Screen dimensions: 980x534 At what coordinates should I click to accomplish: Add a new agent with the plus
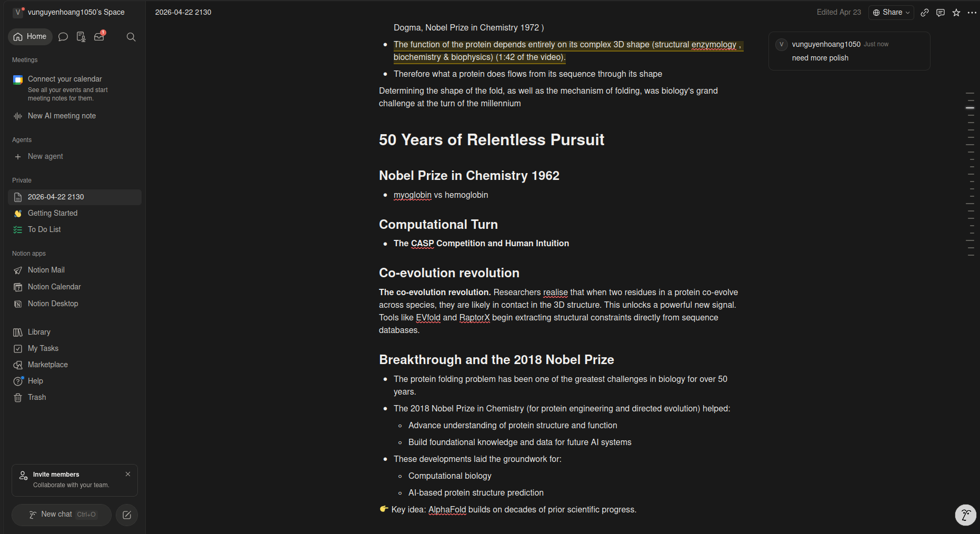pos(18,157)
